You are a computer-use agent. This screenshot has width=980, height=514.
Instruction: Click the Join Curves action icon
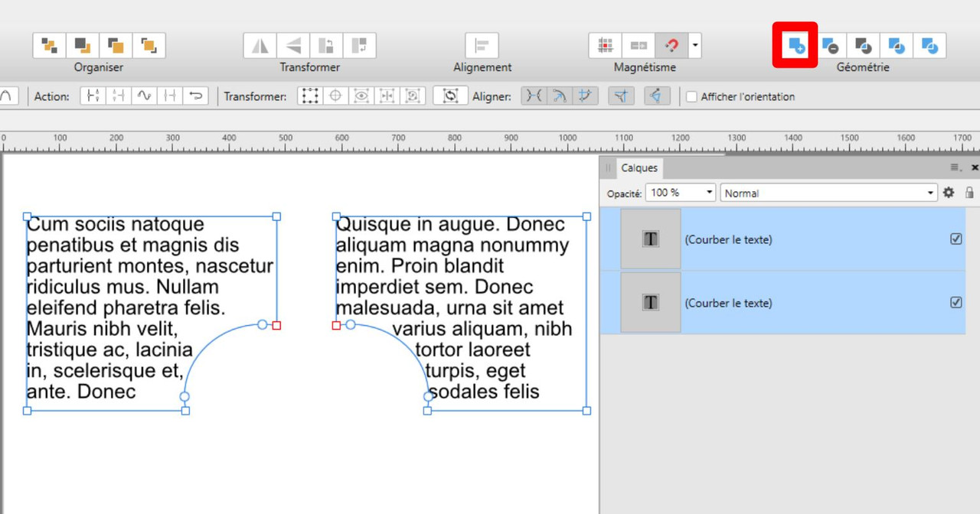(170, 96)
